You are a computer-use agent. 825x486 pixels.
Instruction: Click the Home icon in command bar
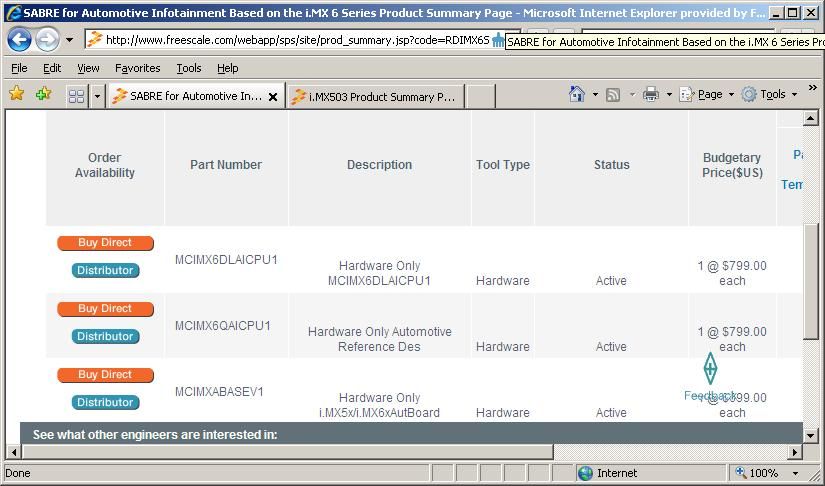(577, 94)
